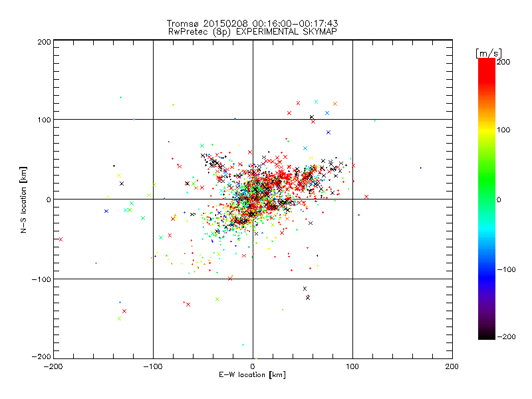Click the colorbar label "-200" at bottom

[x=506, y=336]
